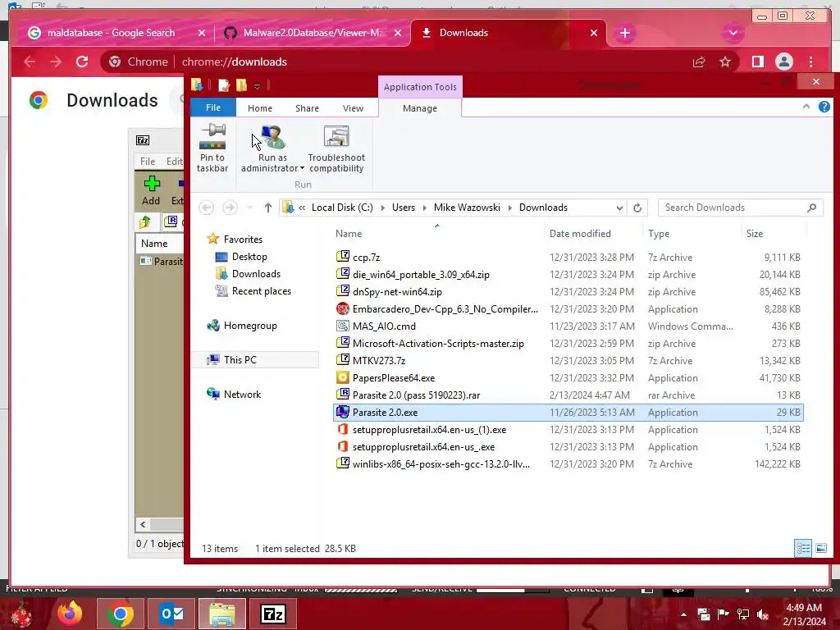Switch to maldatabase Google Search Chrome tab
840x630 pixels.
[111, 33]
